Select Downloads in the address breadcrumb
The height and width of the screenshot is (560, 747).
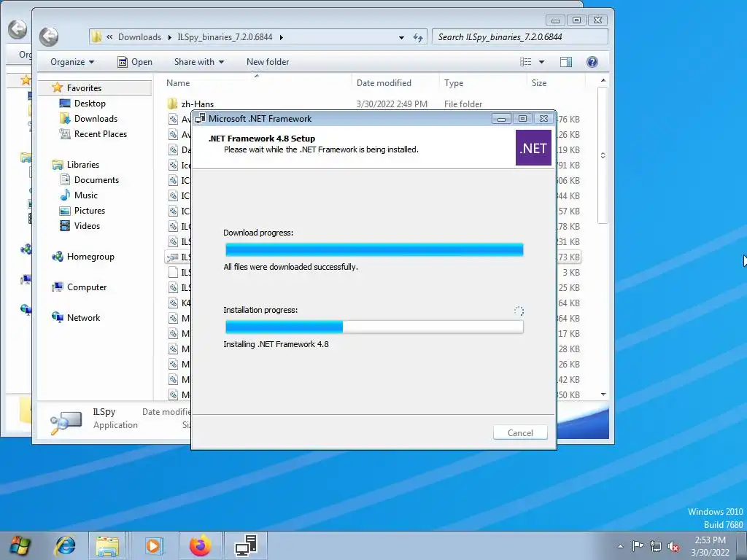coord(139,37)
